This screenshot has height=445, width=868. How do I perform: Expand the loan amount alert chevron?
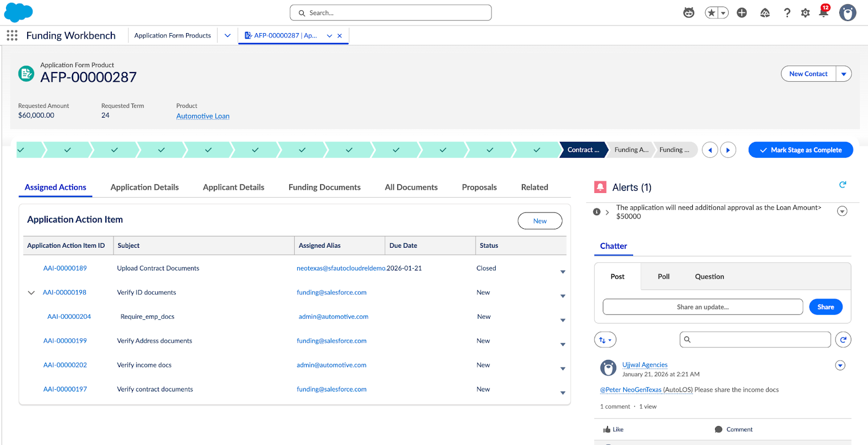click(607, 212)
